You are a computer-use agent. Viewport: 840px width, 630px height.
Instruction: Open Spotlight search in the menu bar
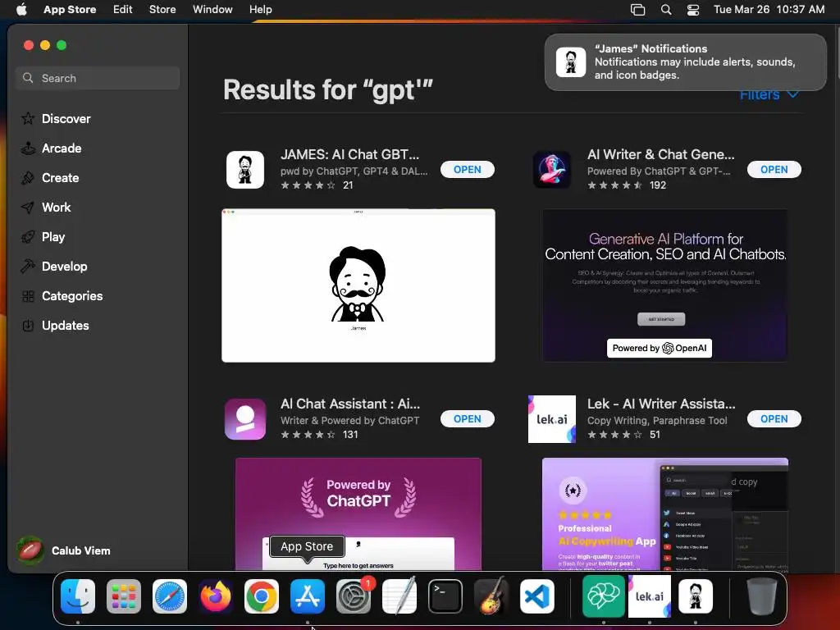(x=666, y=10)
